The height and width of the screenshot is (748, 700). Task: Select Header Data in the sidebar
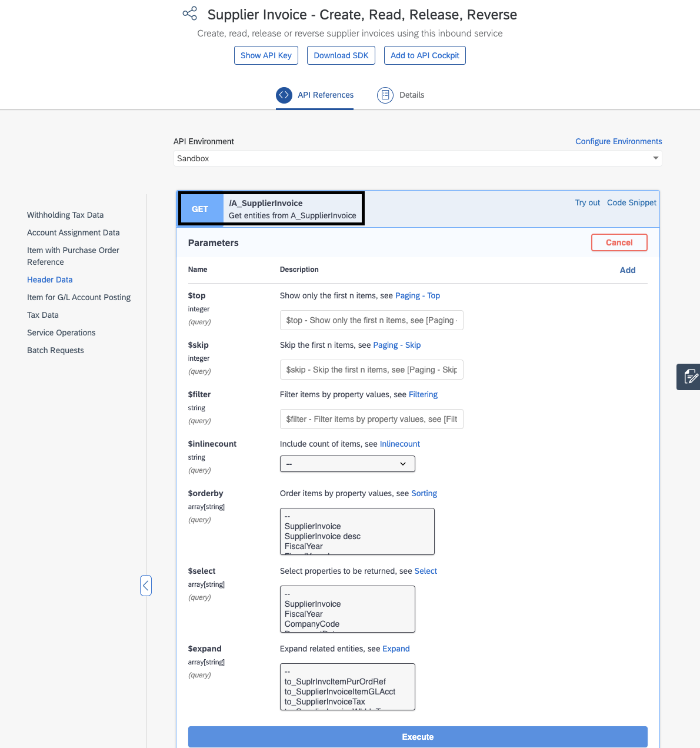49,280
